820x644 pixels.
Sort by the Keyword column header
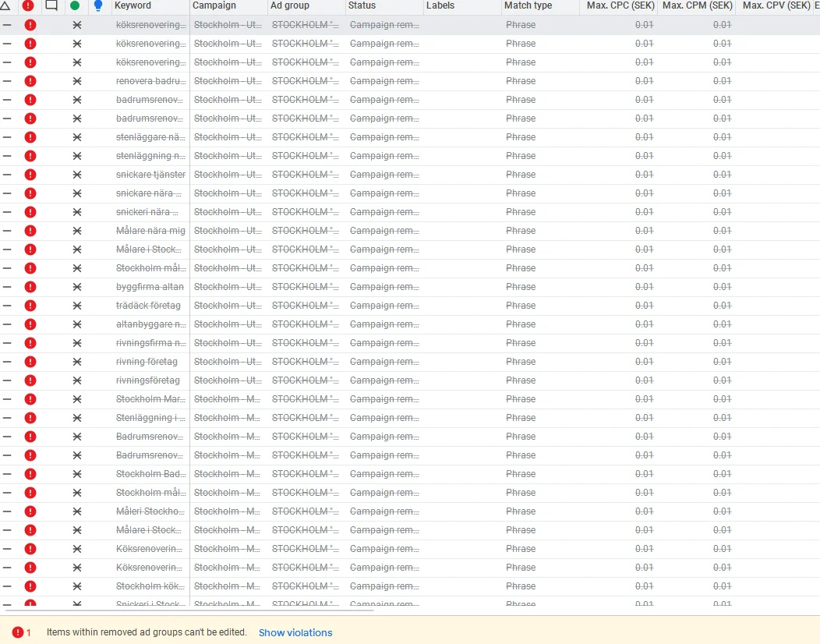click(133, 5)
